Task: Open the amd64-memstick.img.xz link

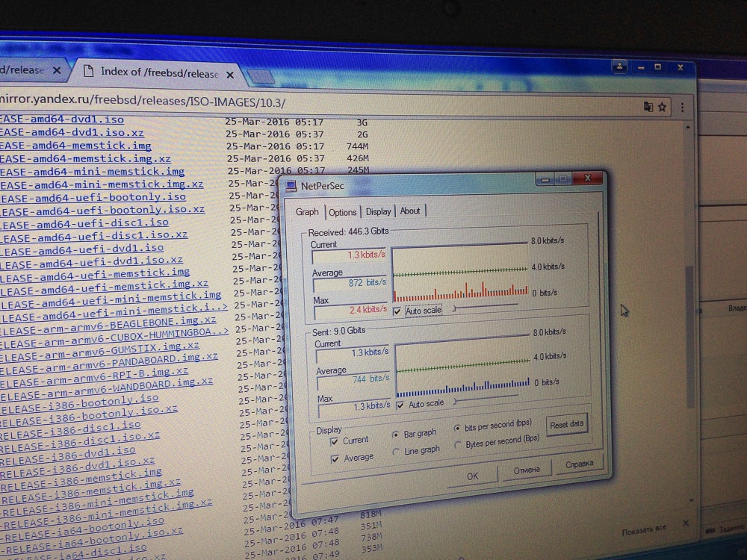Action: (85, 158)
